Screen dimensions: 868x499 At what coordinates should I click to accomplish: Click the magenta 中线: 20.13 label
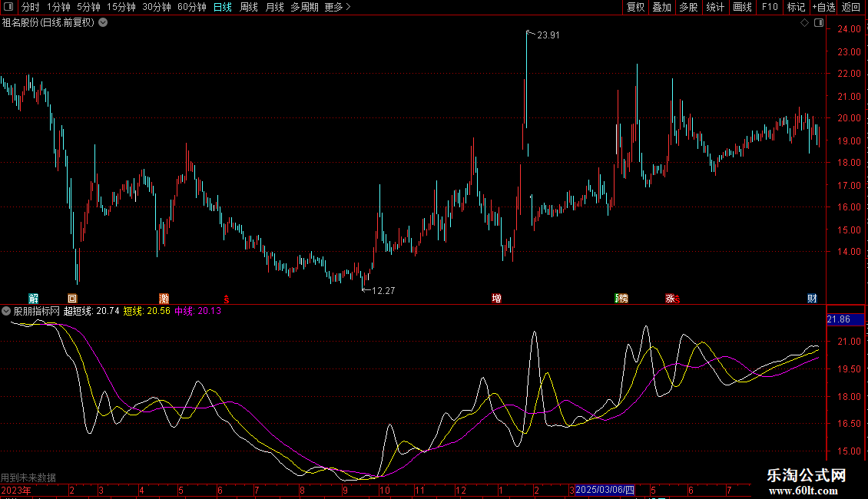coord(197,311)
